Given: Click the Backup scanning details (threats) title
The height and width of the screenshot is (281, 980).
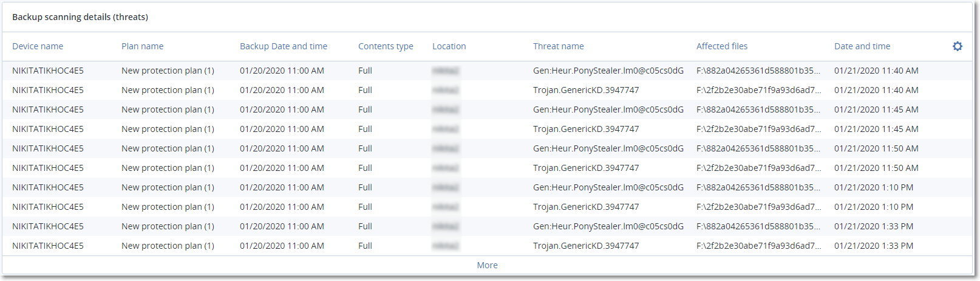Looking at the screenshot, I should tap(80, 17).
